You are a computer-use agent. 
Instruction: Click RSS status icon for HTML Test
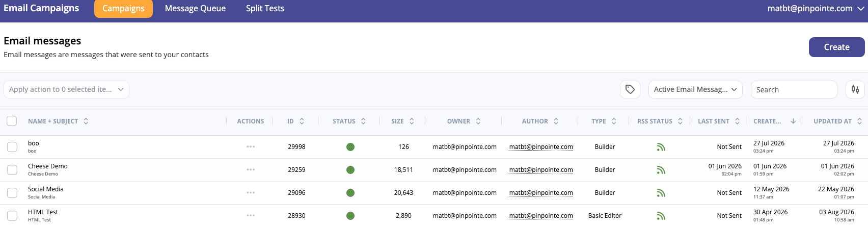(x=661, y=216)
